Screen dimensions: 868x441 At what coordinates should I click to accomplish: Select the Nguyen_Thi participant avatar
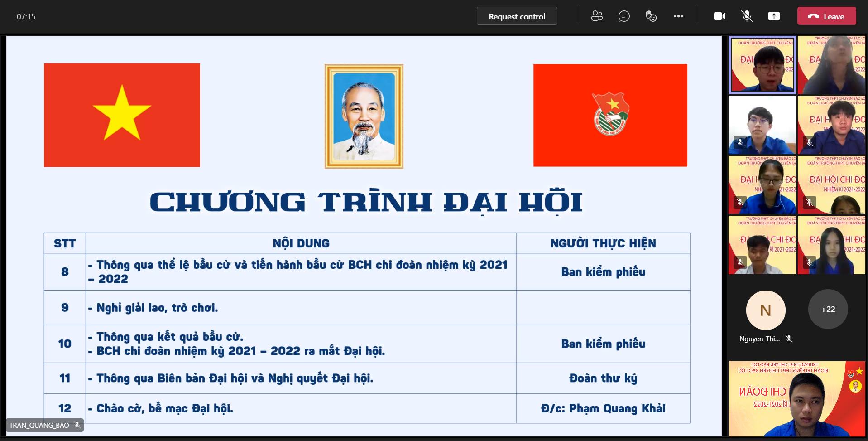pyautogui.click(x=765, y=310)
